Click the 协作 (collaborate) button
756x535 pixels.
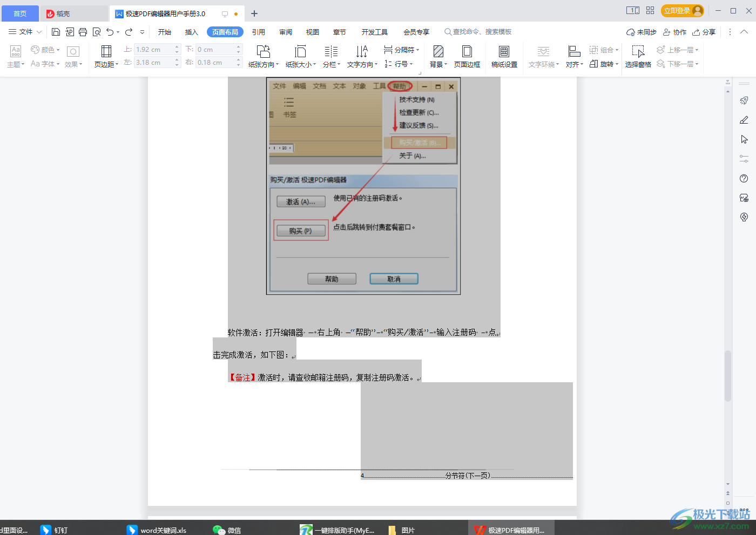(x=675, y=32)
